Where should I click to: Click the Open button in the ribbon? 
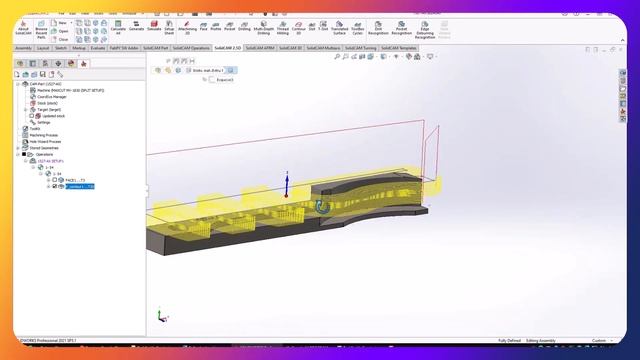click(60, 31)
